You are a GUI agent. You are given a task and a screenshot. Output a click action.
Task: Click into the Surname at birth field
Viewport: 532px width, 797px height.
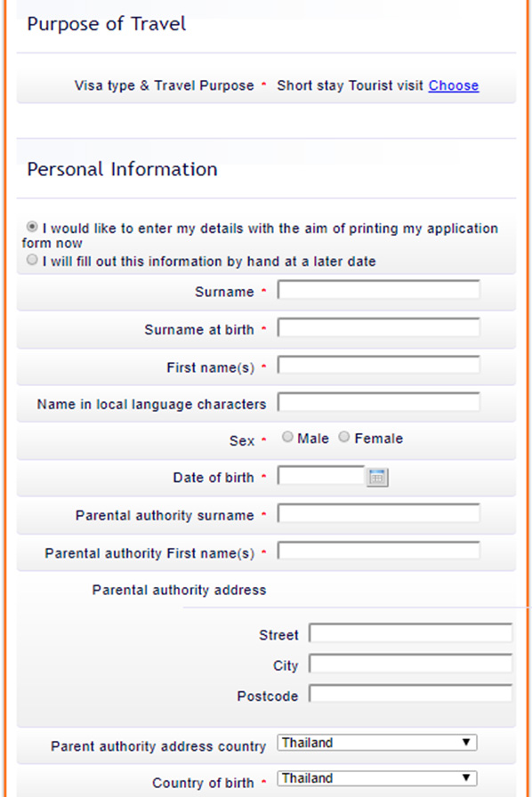pyautogui.click(x=379, y=327)
